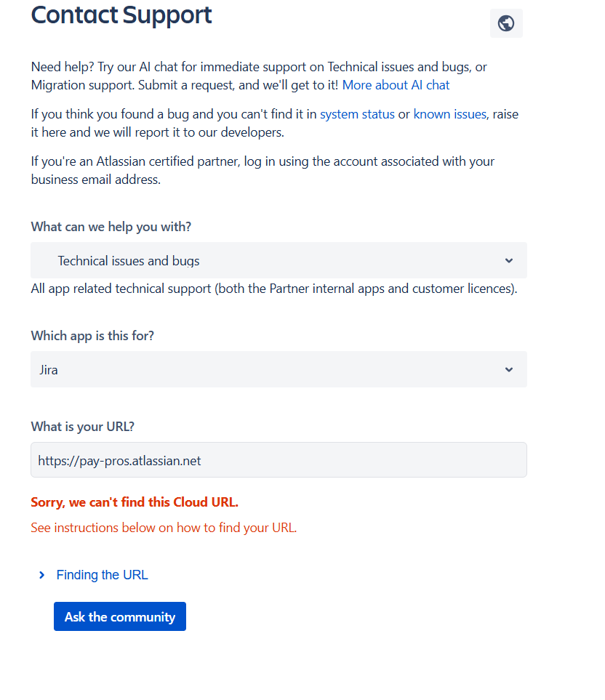Click the Ask the community button
The height and width of the screenshot is (700, 605).
point(120,616)
